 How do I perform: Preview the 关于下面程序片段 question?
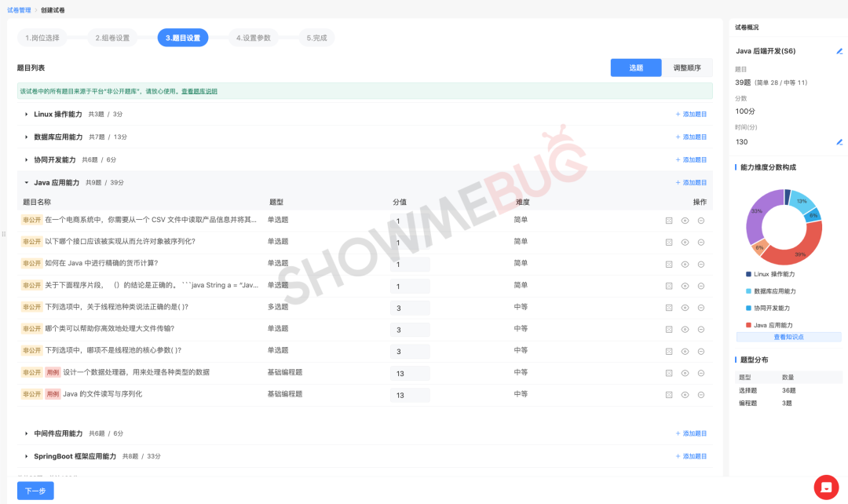pyautogui.click(x=685, y=286)
